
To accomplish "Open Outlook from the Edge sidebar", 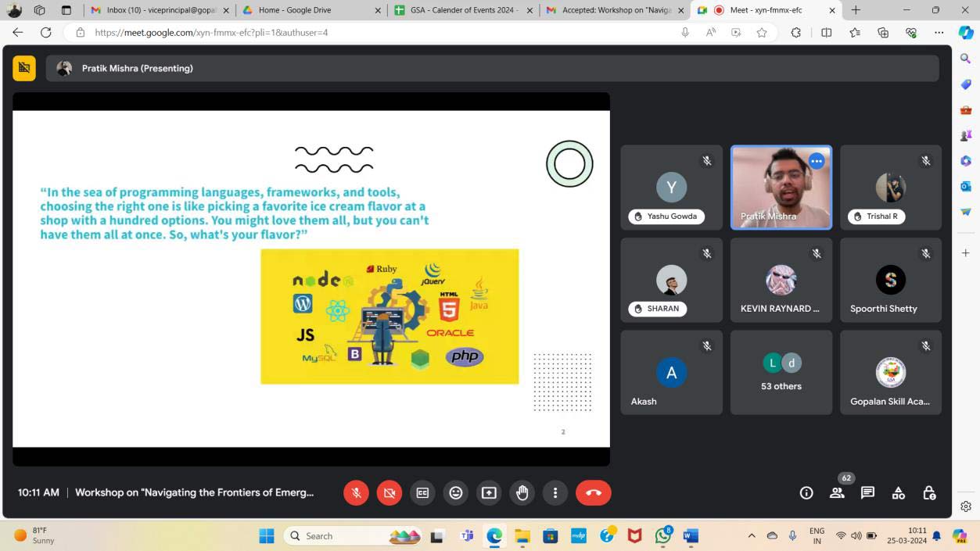I will coord(966,186).
